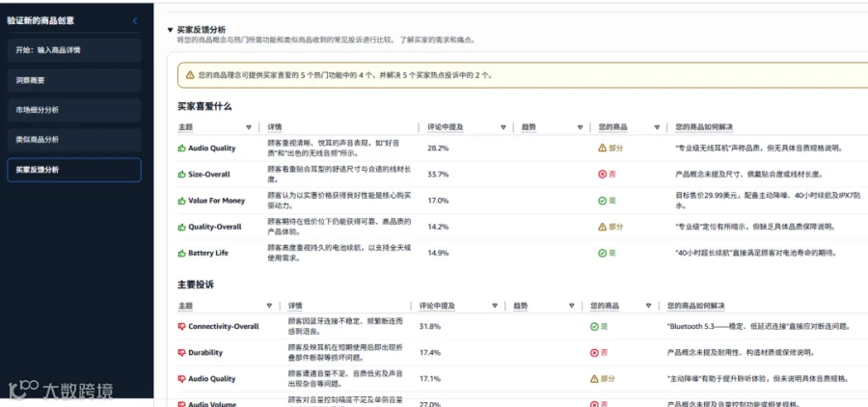Select 买家反馈分析 sidebar item
Image resolution: width=868 pixels, height=407 pixels.
point(74,170)
